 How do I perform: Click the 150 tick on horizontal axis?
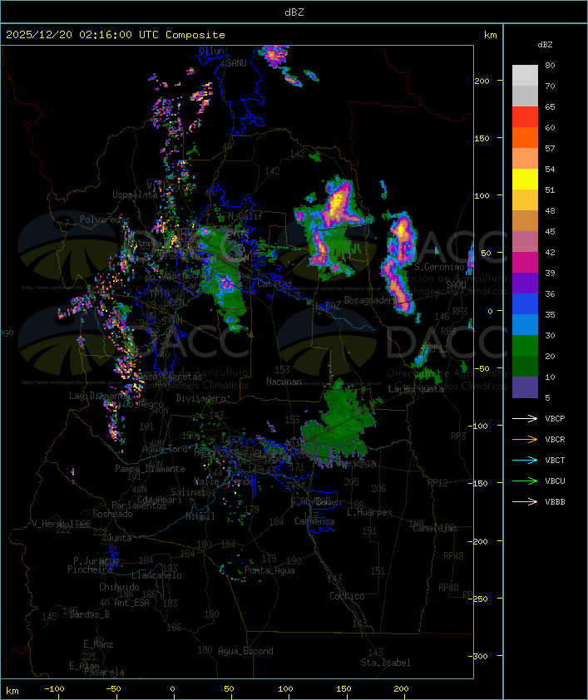(x=343, y=689)
